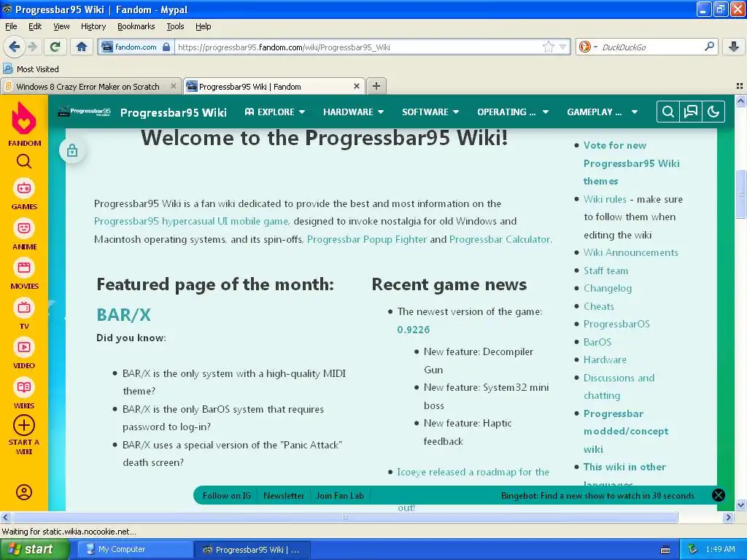
Task: Bookmark this page with the star icon
Action: pyautogui.click(x=549, y=47)
